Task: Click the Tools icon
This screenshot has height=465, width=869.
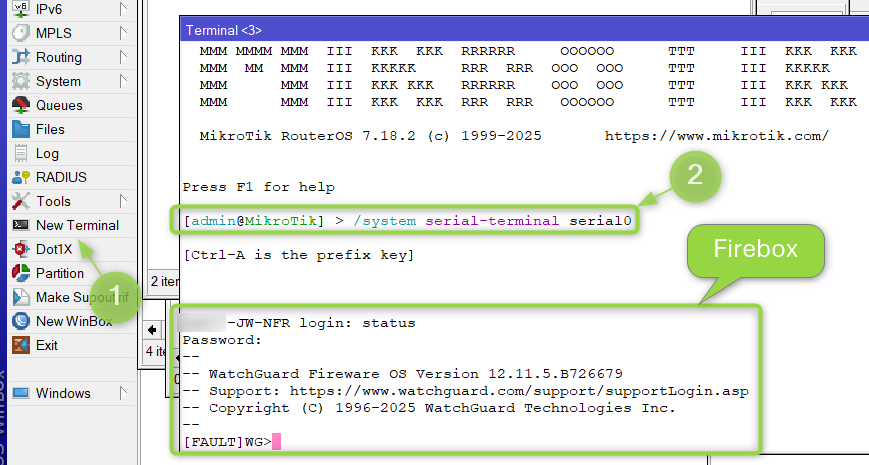Action: click(21, 201)
